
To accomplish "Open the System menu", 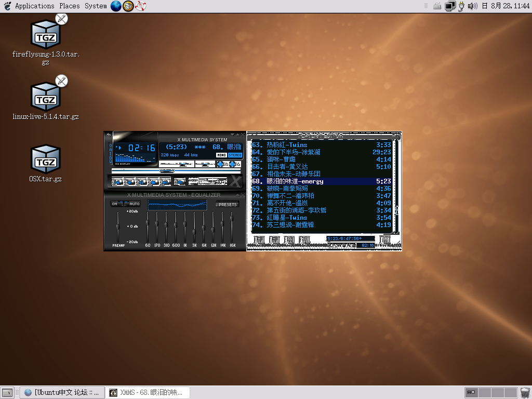I will click(96, 6).
